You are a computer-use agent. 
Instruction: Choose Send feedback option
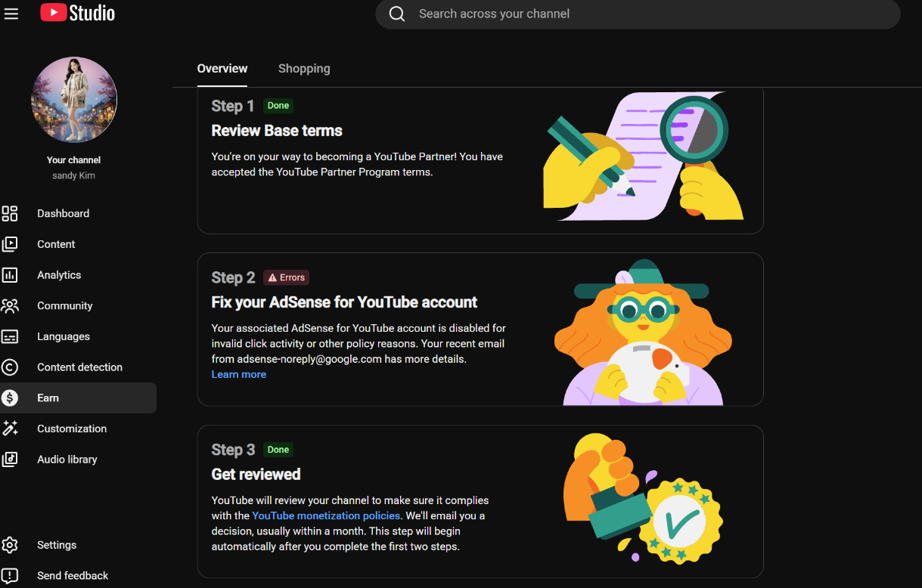[79, 576]
